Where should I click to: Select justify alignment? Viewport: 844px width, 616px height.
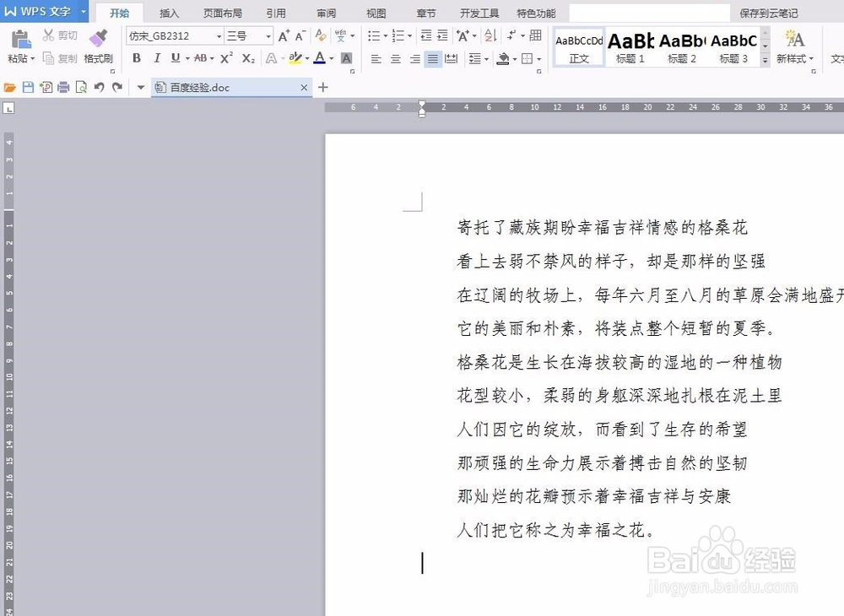coord(433,58)
